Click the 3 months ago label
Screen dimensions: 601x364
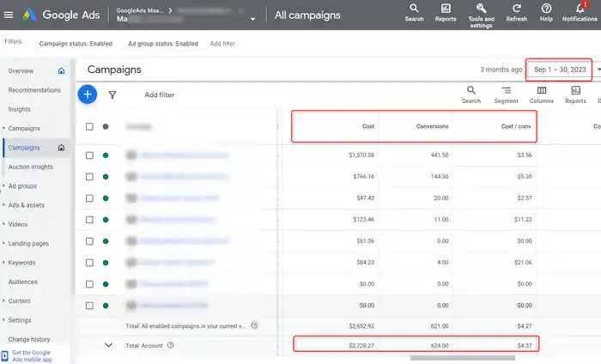pos(501,70)
